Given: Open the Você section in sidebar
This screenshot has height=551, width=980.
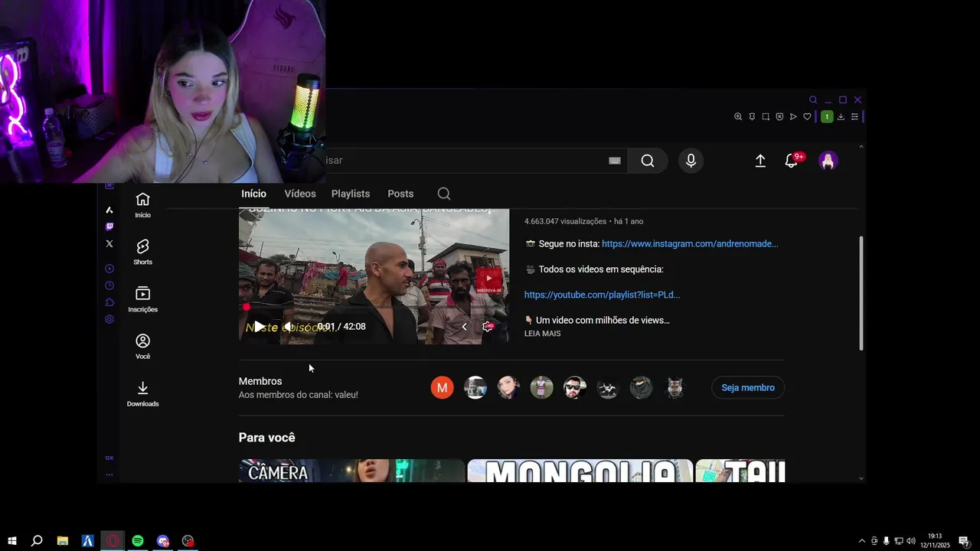Looking at the screenshot, I should point(142,346).
